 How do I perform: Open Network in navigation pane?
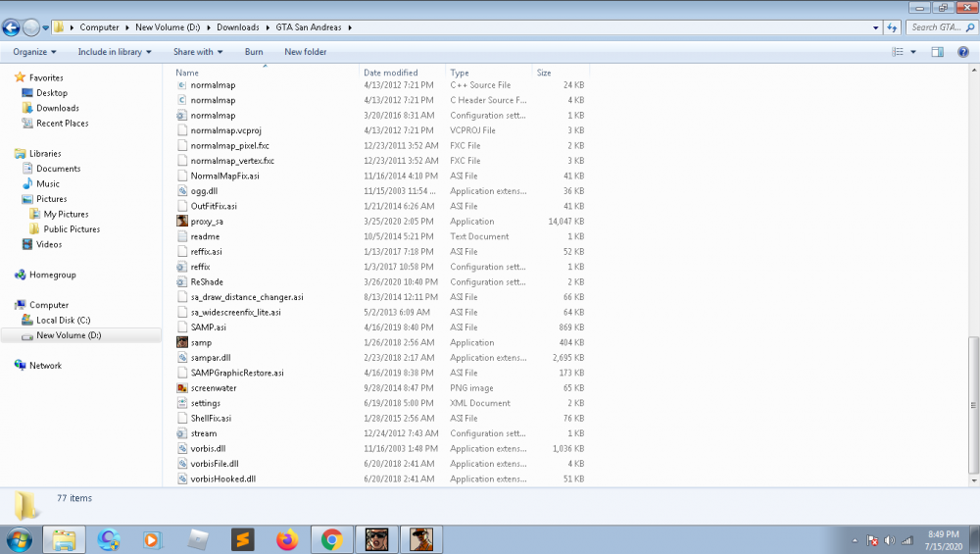coord(46,366)
